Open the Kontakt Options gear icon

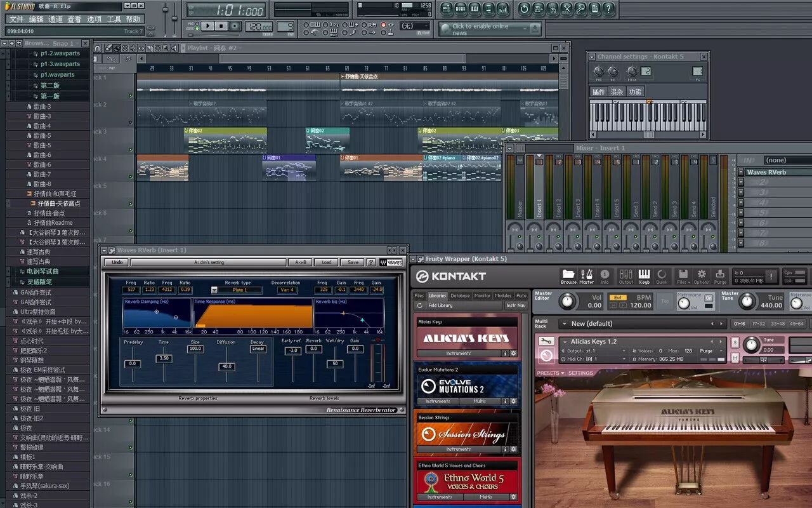(x=701, y=276)
